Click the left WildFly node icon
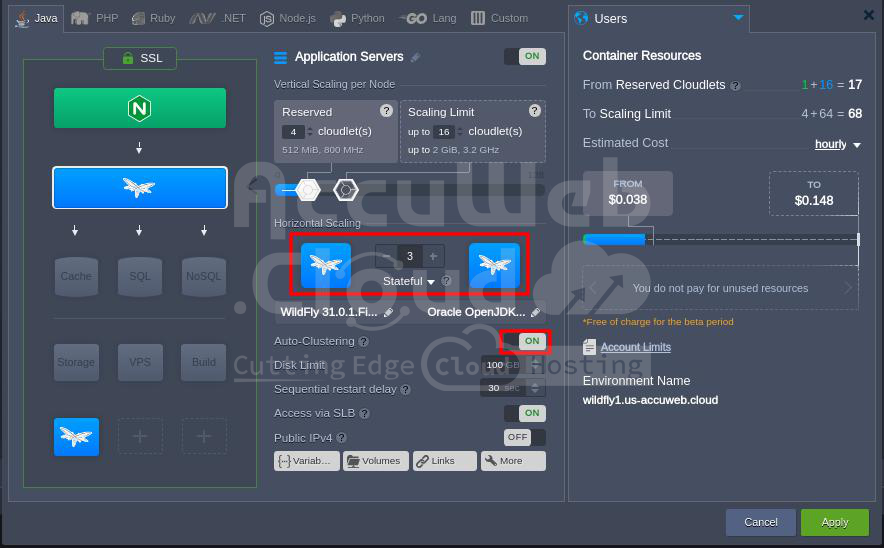The image size is (884, 548). click(x=325, y=266)
